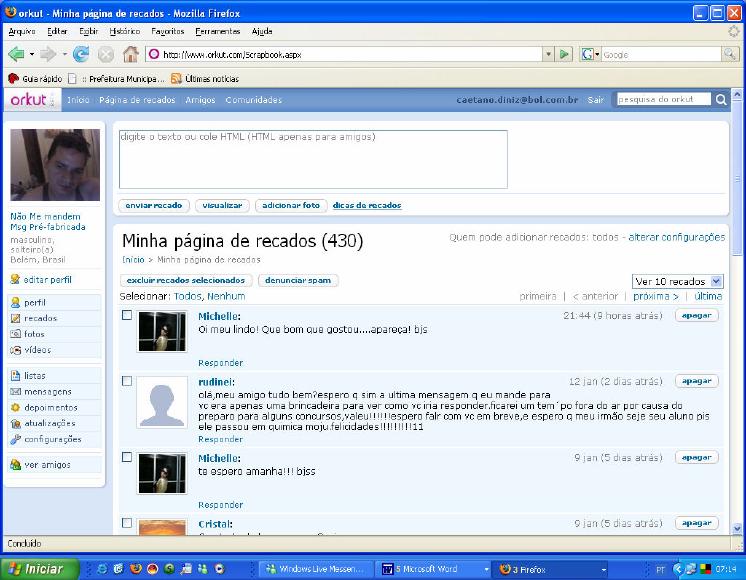The image size is (746, 580).
Task: Click the orkut search magnifier icon
Action: pyautogui.click(x=721, y=99)
